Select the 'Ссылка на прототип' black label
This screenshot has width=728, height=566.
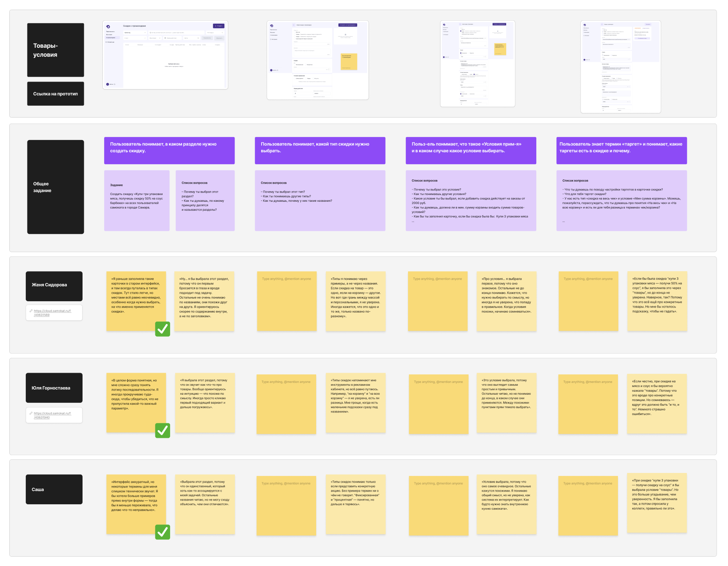(55, 94)
